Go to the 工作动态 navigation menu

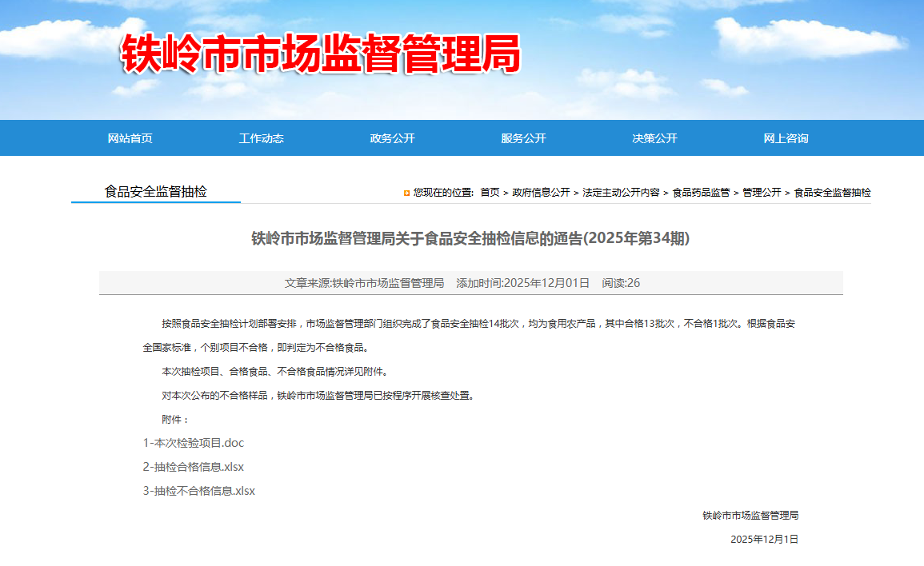(261, 138)
